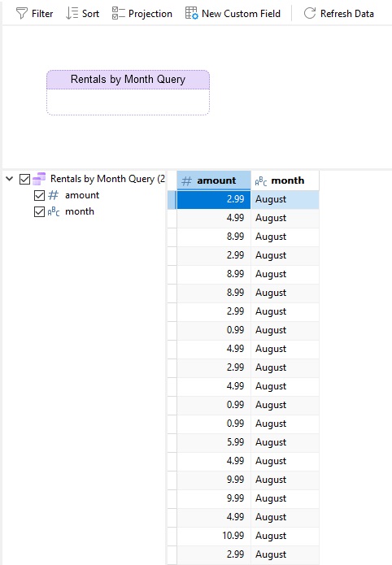This screenshot has width=392, height=565.
Task: Create a New Custom Field
Action: 233,13
